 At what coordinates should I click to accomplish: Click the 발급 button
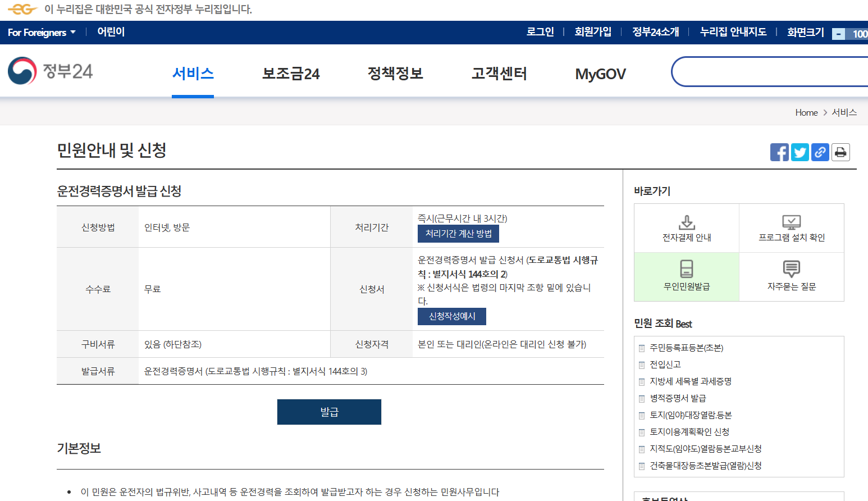(x=329, y=412)
